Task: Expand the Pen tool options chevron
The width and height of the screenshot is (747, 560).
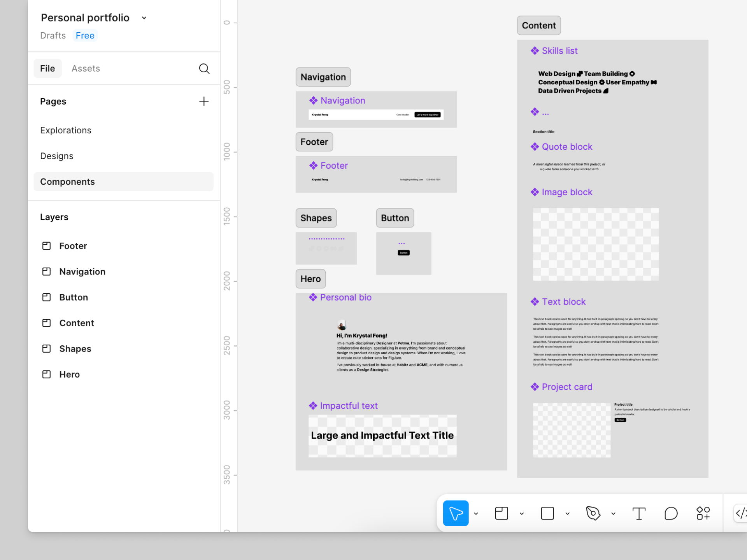Action: (x=613, y=514)
